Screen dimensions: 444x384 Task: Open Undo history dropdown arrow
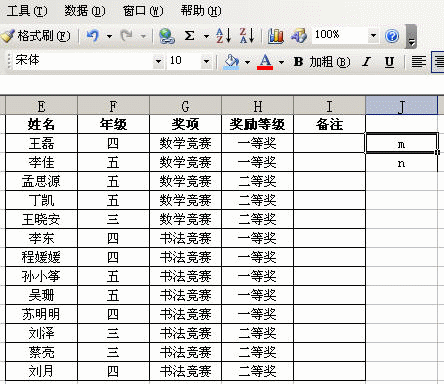(x=109, y=36)
